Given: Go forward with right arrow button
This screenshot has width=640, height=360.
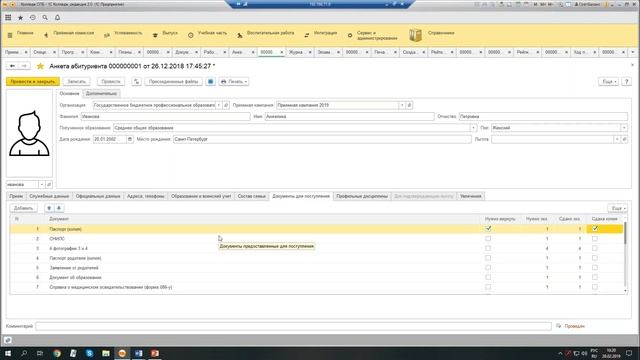Looking at the screenshot, I should (x=24, y=66).
